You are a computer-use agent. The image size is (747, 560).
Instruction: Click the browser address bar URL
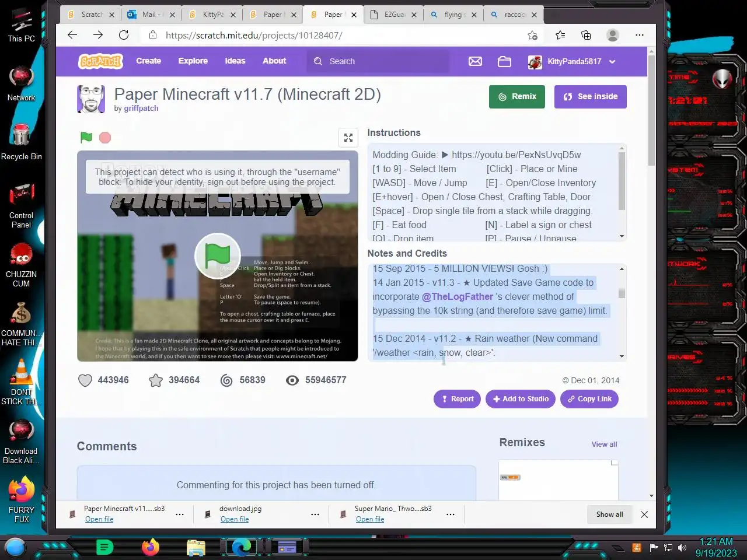tap(254, 36)
